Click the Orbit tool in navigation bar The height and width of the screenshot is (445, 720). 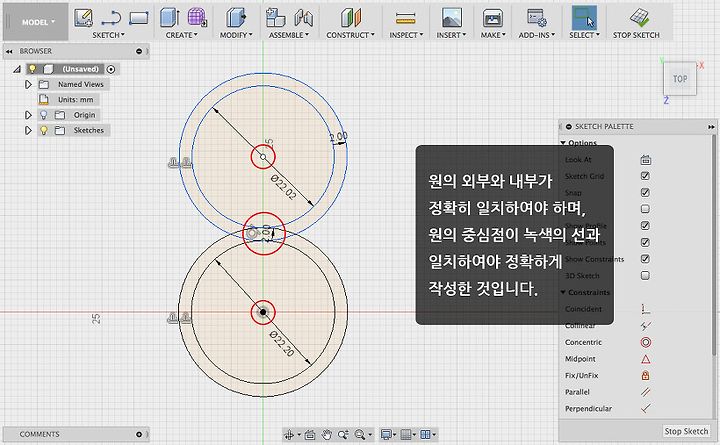click(289, 434)
